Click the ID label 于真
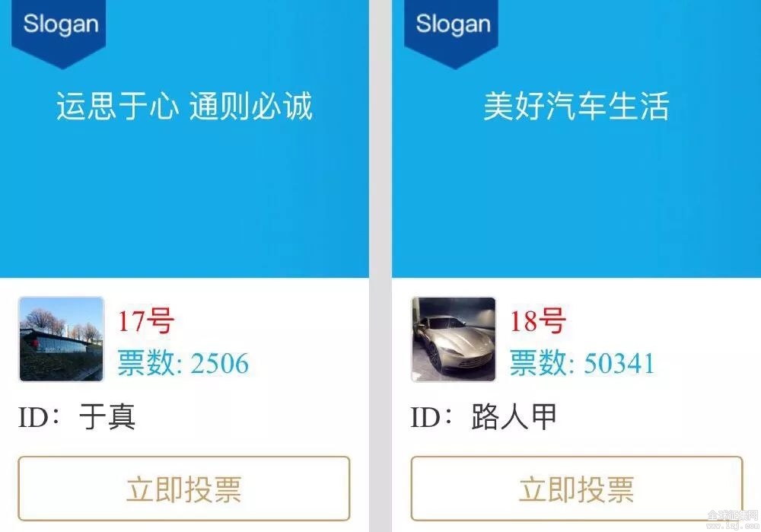 click(x=107, y=417)
